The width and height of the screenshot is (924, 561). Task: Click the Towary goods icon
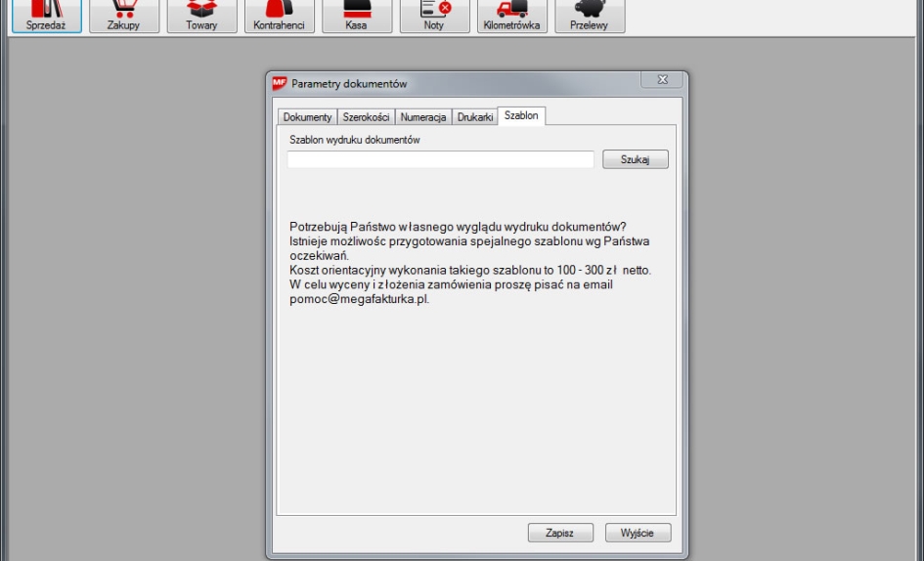[201, 17]
